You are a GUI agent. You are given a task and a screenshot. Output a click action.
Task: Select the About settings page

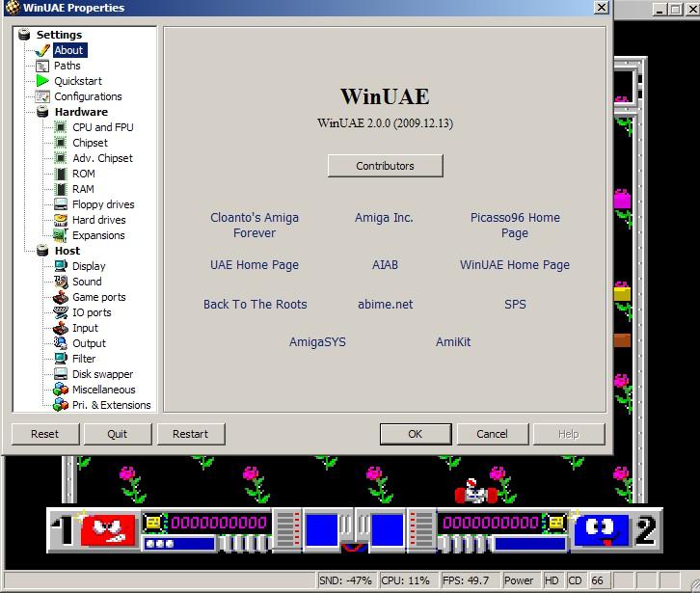tap(69, 50)
